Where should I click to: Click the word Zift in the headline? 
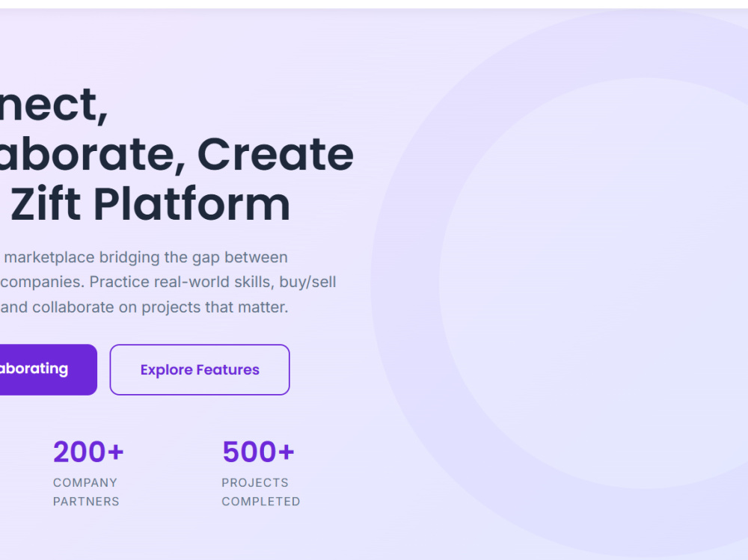click(46, 204)
